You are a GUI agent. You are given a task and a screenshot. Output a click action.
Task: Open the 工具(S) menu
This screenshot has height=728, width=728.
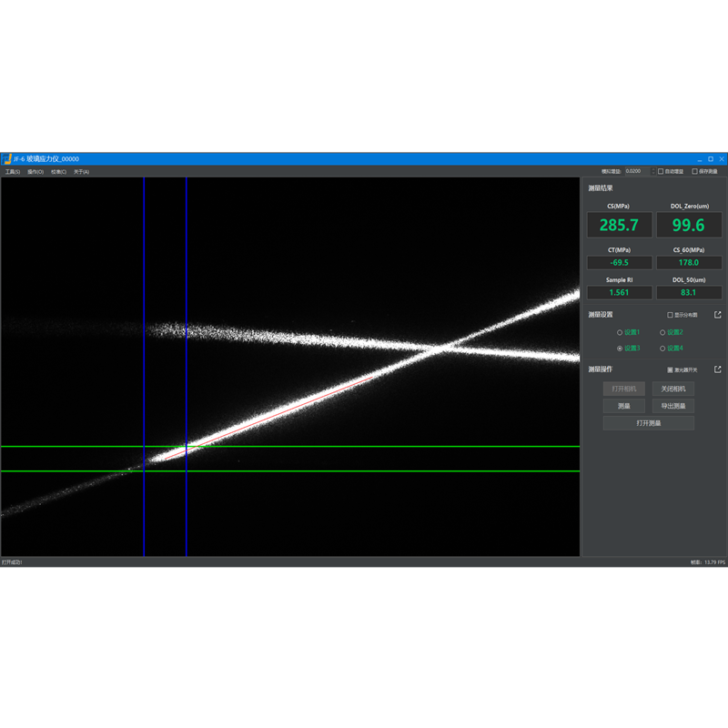pyautogui.click(x=13, y=172)
